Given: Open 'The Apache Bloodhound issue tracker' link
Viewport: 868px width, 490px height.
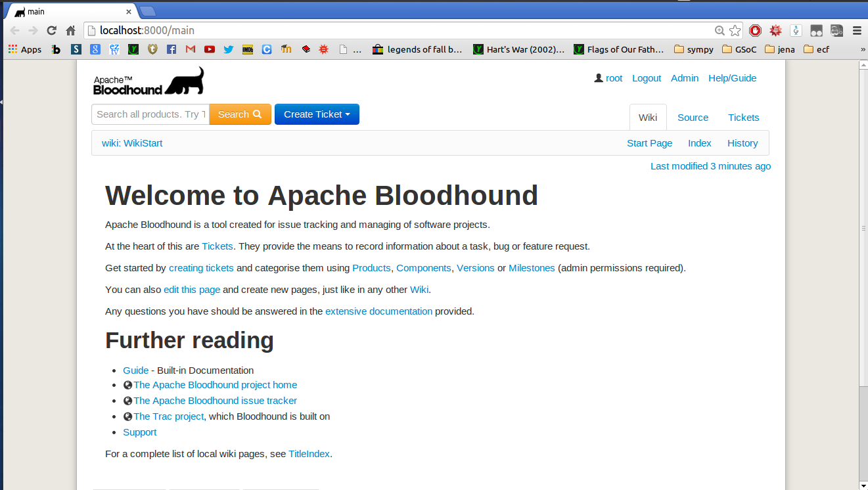Looking at the screenshot, I should [x=215, y=401].
